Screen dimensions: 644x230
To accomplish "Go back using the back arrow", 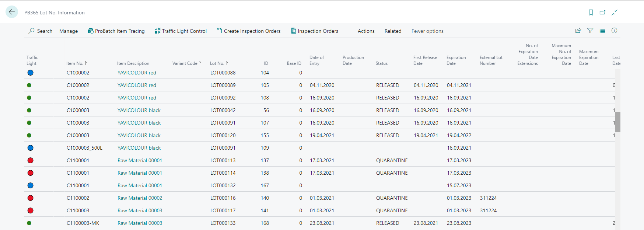I will click(x=12, y=12).
